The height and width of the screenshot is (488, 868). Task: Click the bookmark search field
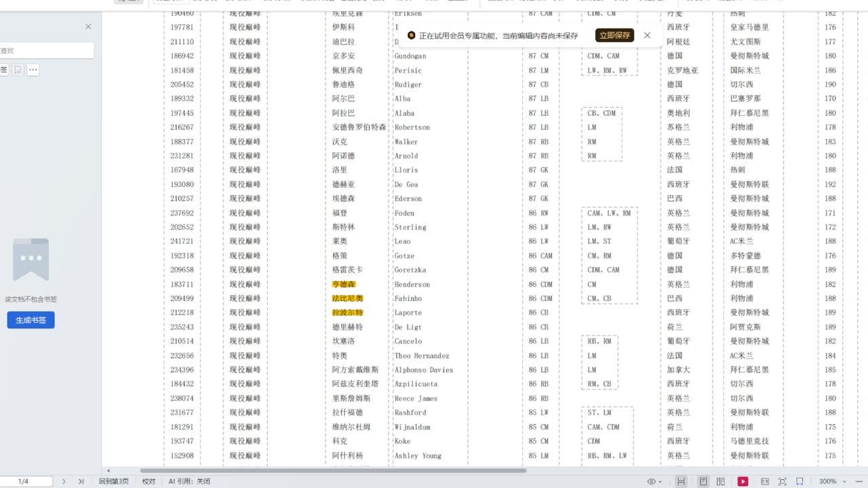tap(46, 50)
